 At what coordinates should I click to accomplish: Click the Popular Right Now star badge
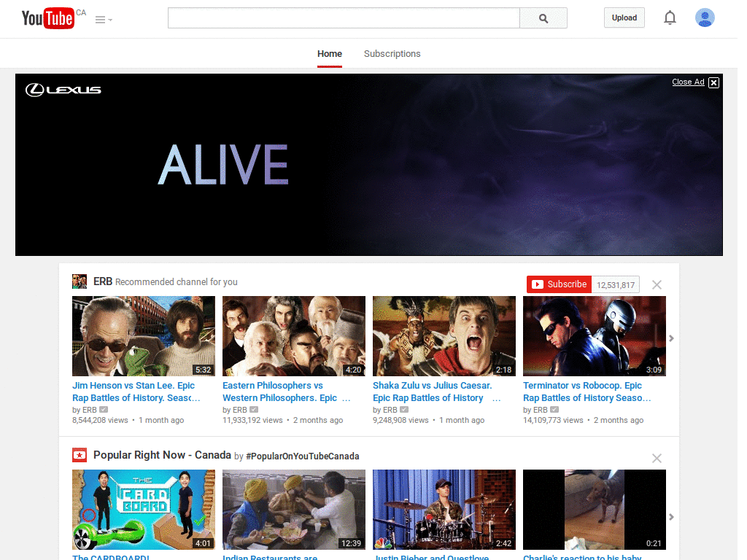click(x=80, y=454)
